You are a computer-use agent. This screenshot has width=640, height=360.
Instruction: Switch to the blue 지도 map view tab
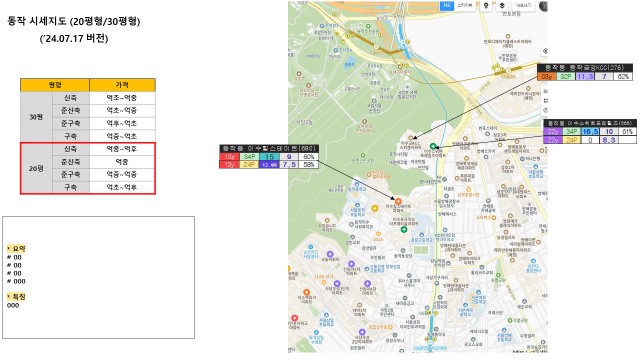pos(447,6)
